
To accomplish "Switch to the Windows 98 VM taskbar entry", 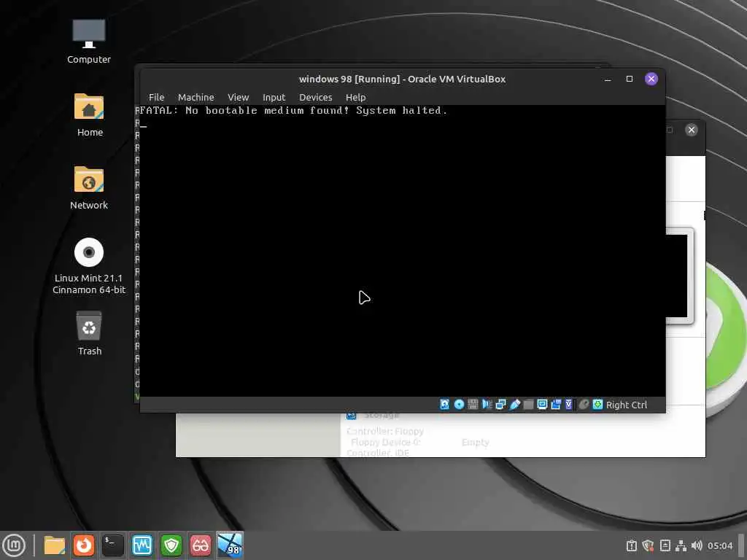I will [230, 545].
